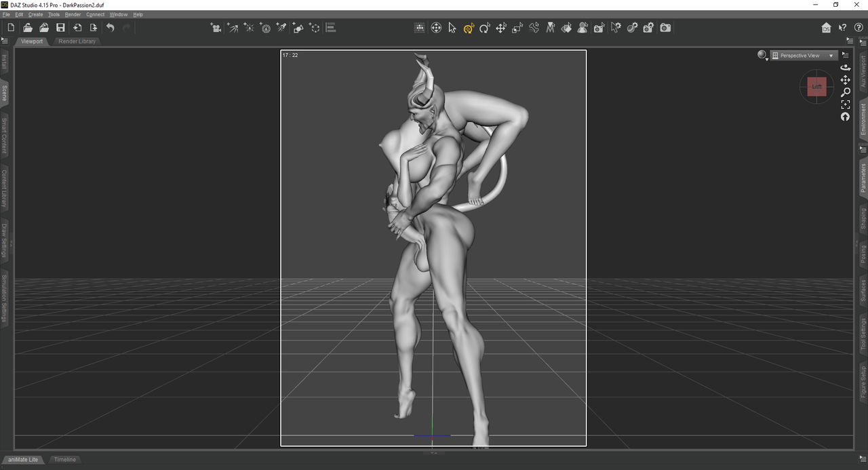This screenshot has width=868, height=470.
Task: Open the Edit menu
Action: [19, 14]
